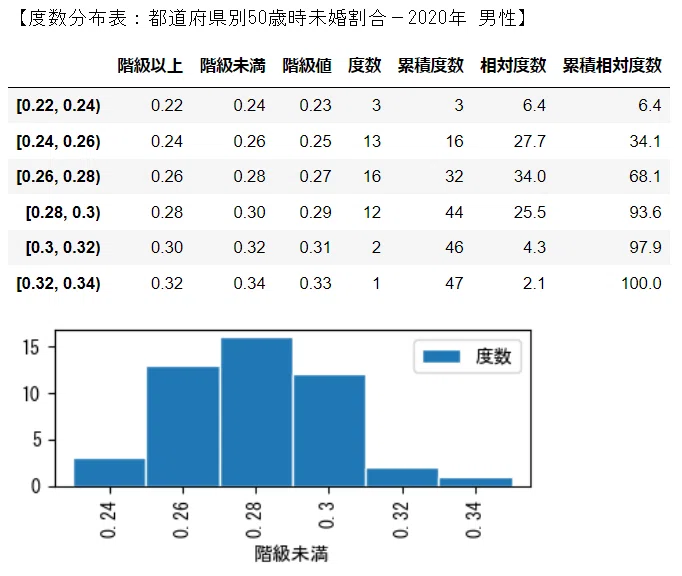682x576 pixels.
Task: Click cumulative relative value 68.1
Action: 645,176
